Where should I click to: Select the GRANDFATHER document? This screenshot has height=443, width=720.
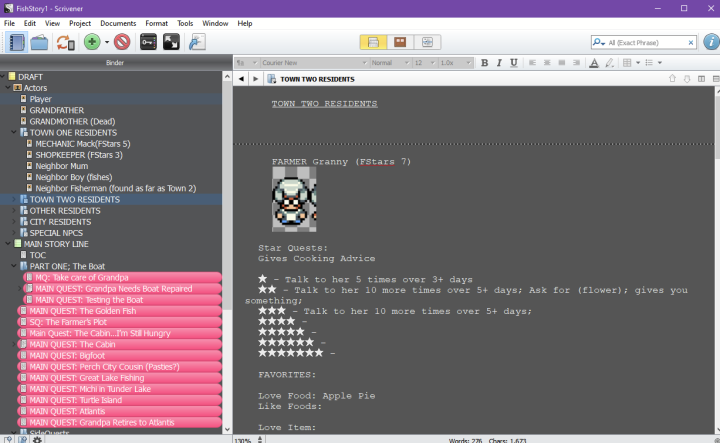pyautogui.click(x=56, y=110)
